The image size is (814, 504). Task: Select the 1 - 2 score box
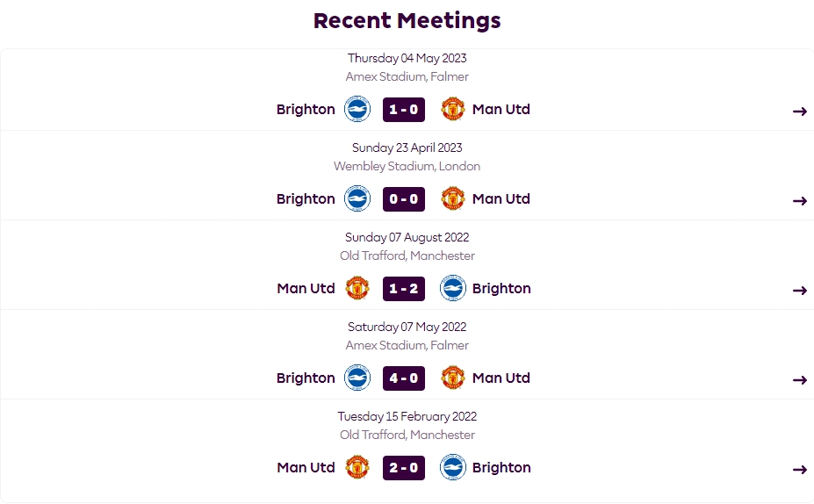point(404,289)
